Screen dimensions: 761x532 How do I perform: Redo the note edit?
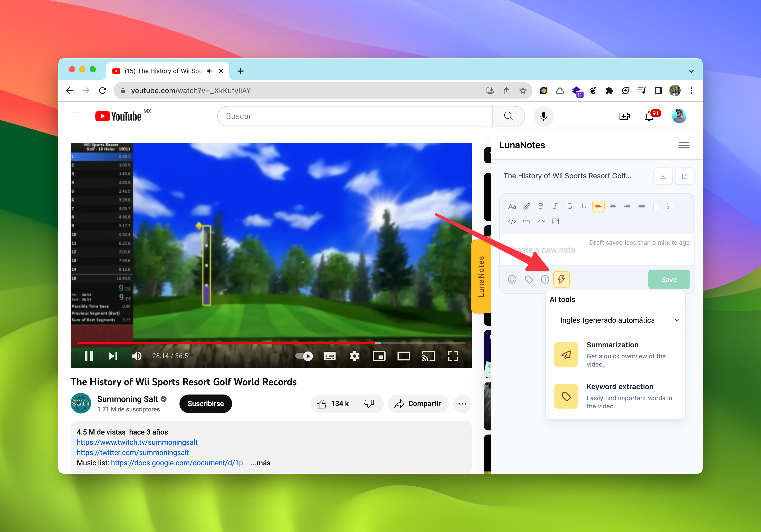tap(541, 221)
